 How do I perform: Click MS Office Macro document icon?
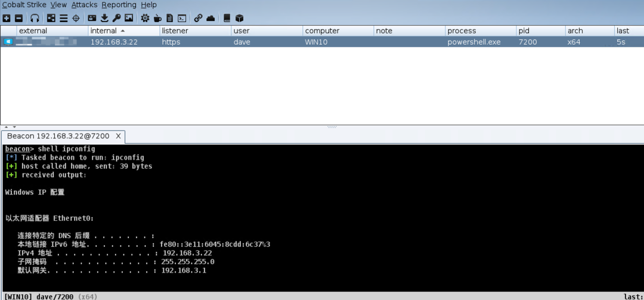[169, 18]
